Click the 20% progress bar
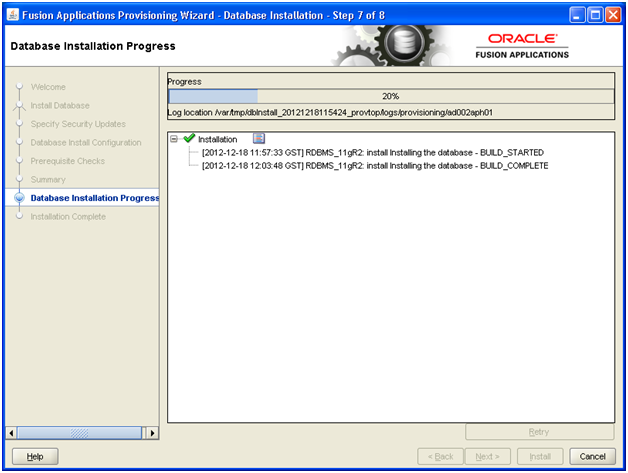The height and width of the screenshot is (473, 628). point(391,96)
